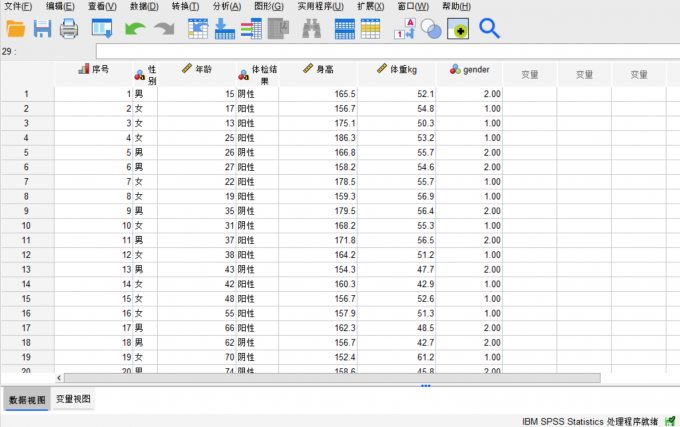Open the 文件(F) menu

[x=18, y=7]
